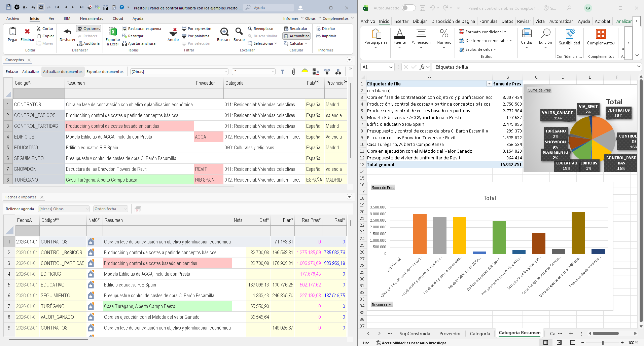
Task: Open Excel Complementos icon
Action: pyautogui.click(x=601, y=34)
